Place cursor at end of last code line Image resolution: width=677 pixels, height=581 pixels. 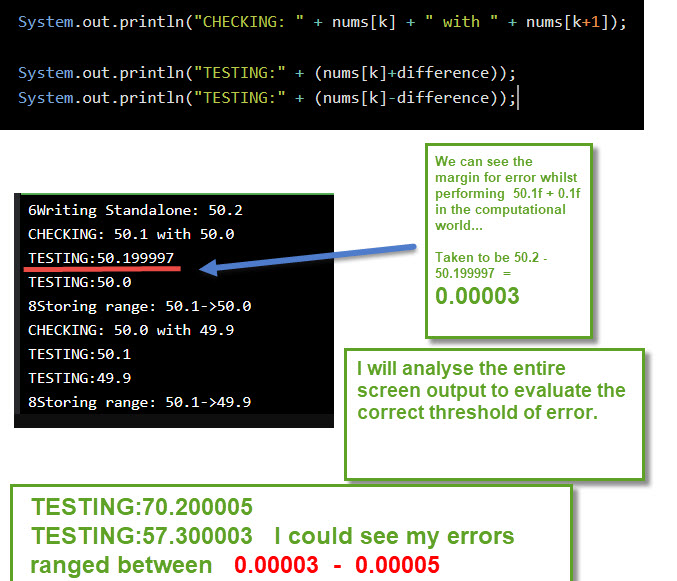[517, 97]
